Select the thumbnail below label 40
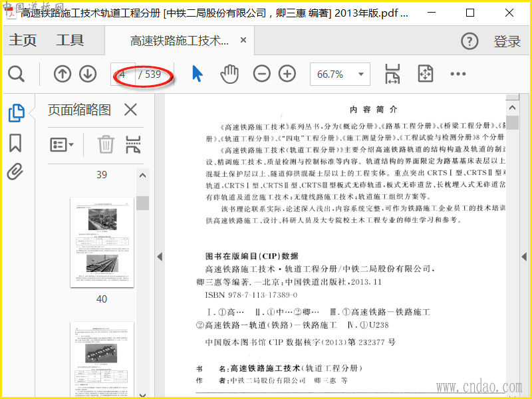The height and width of the screenshot is (399, 532). point(102,359)
